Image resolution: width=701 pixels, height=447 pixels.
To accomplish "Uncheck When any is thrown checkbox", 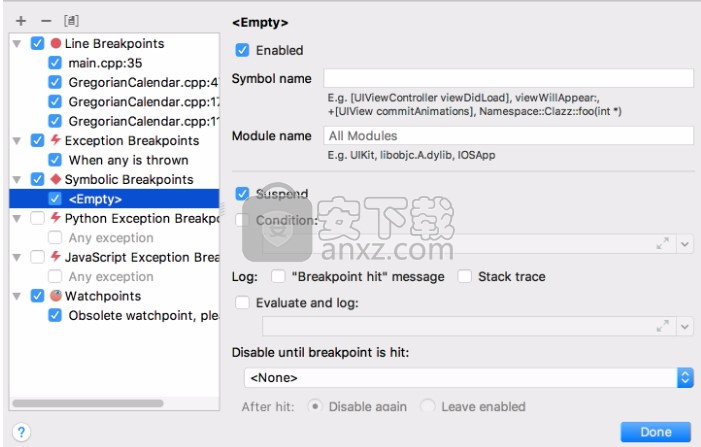I will 55,160.
